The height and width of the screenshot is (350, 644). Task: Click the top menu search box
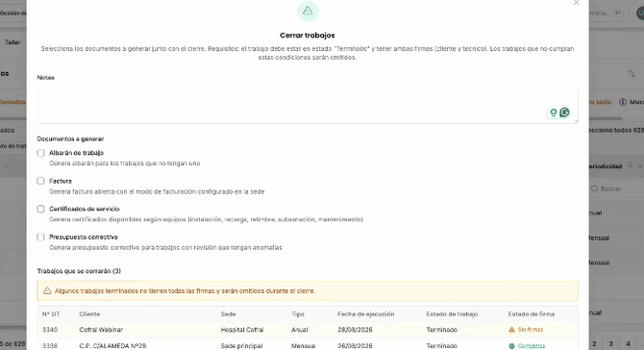609,13
